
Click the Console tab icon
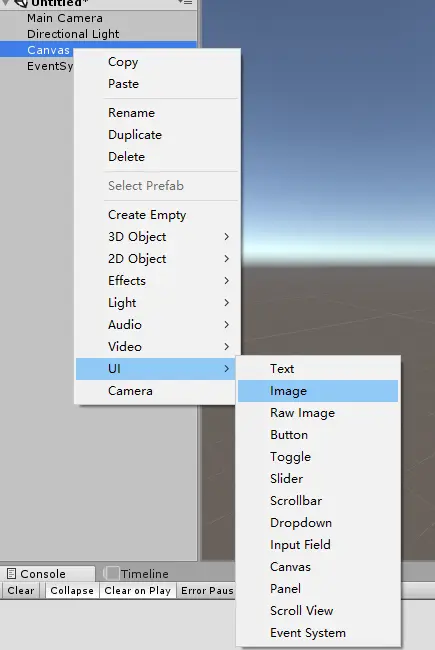pyautogui.click(x=12, y=574)
